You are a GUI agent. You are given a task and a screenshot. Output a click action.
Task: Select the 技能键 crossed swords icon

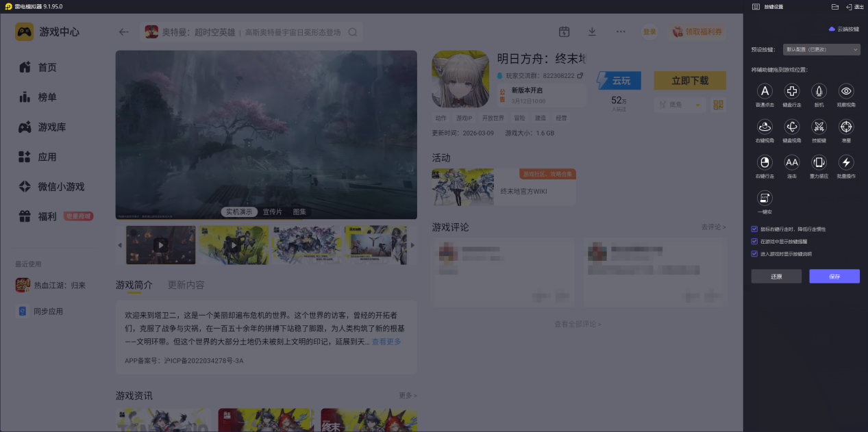click(819, 127)
